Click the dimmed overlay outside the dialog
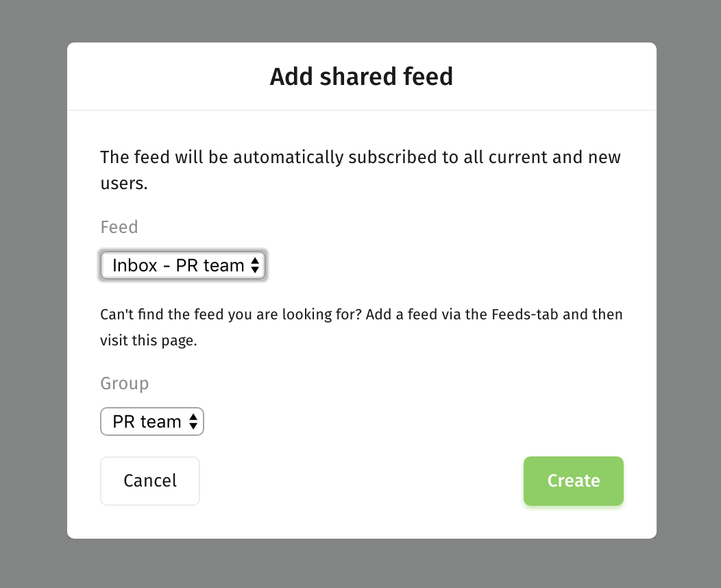Viewport: 721px width, 588px height. click(33, 294)
